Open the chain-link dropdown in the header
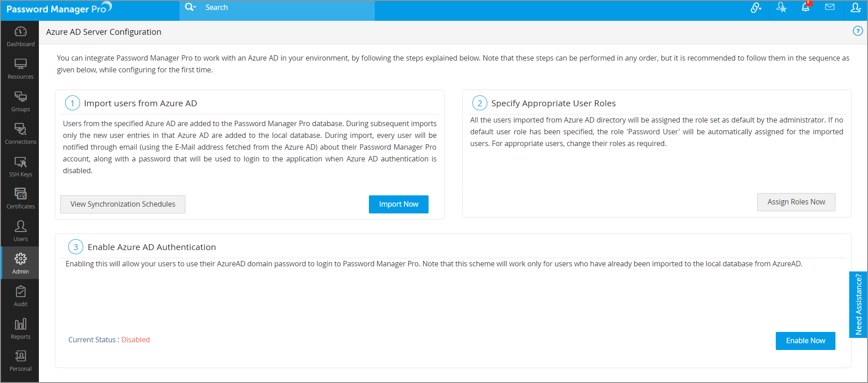 (756, 8)
